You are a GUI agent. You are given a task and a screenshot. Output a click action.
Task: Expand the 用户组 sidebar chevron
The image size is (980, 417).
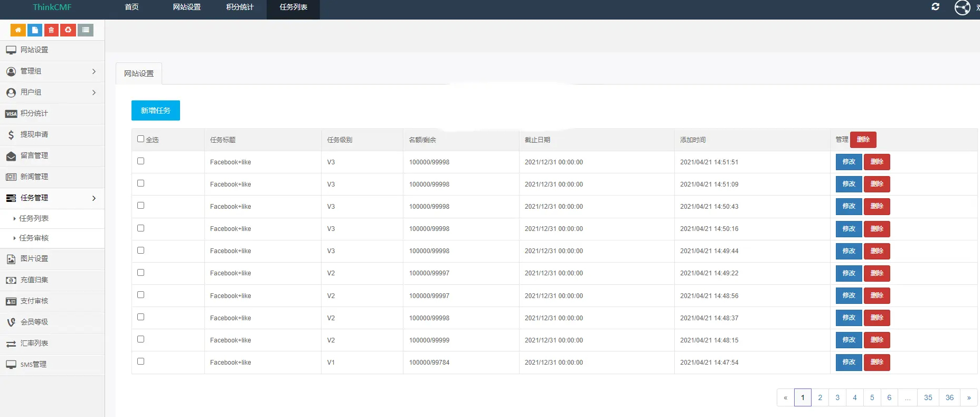tap(94, 92)
